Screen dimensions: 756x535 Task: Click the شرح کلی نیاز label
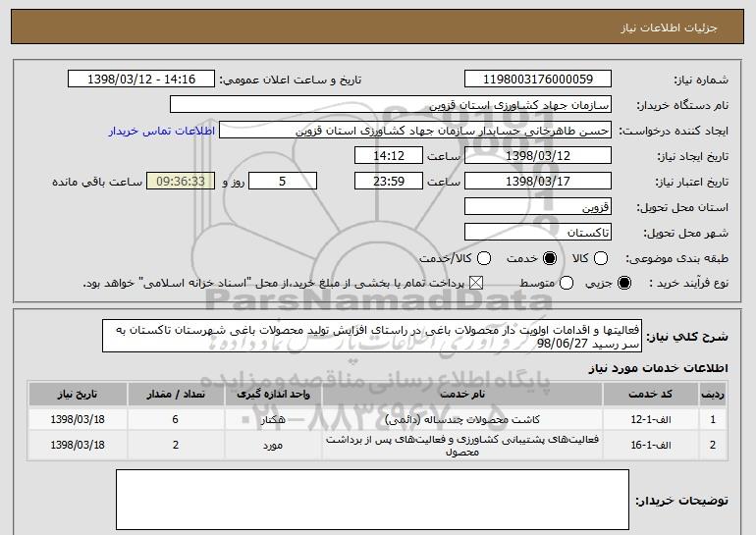click(x=687, y=336)
